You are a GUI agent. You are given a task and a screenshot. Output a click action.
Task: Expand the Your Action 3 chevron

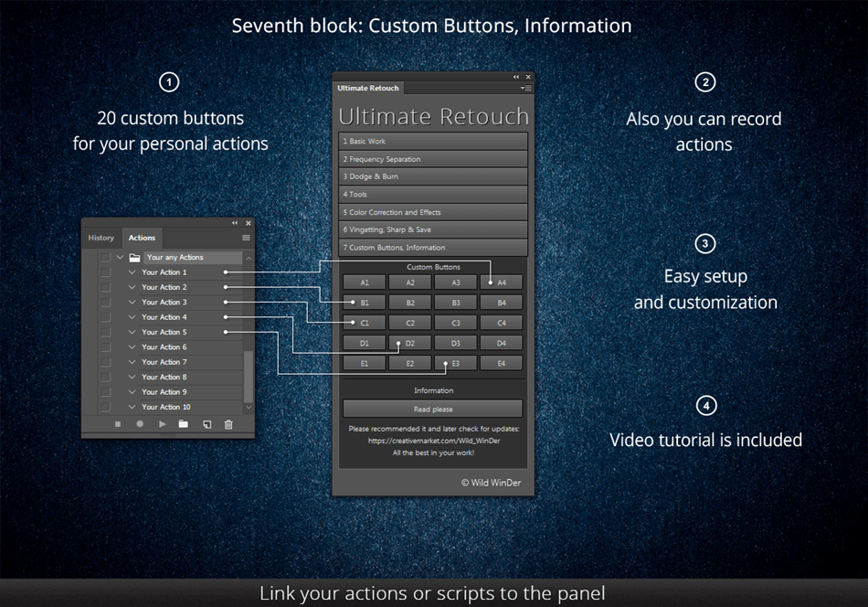[x=132, y=303]
